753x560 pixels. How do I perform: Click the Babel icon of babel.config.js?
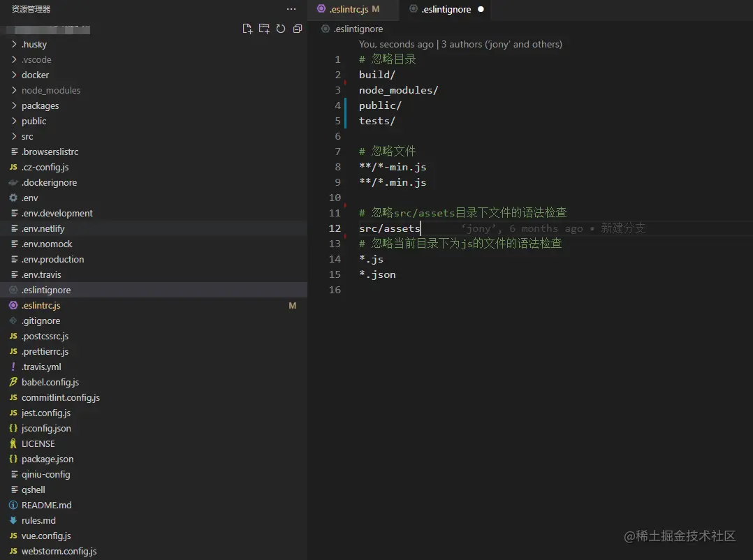click(x=13, y=382)
